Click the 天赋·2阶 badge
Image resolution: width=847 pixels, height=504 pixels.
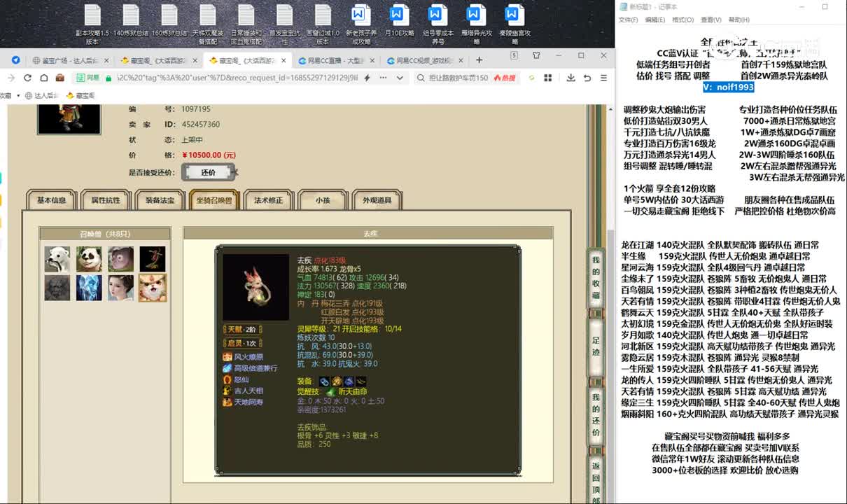(x=243, y=329)
